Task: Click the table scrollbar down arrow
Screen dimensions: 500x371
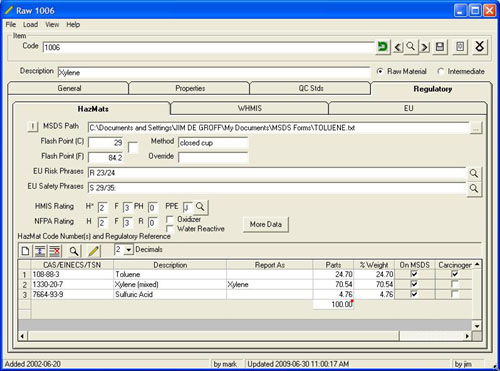Action: click(477, 326)
